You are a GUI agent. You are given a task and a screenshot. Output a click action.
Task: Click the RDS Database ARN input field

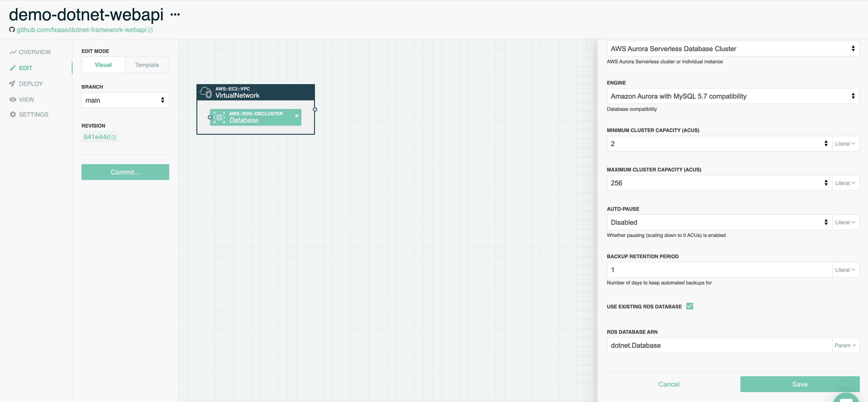tap(719, 345)
